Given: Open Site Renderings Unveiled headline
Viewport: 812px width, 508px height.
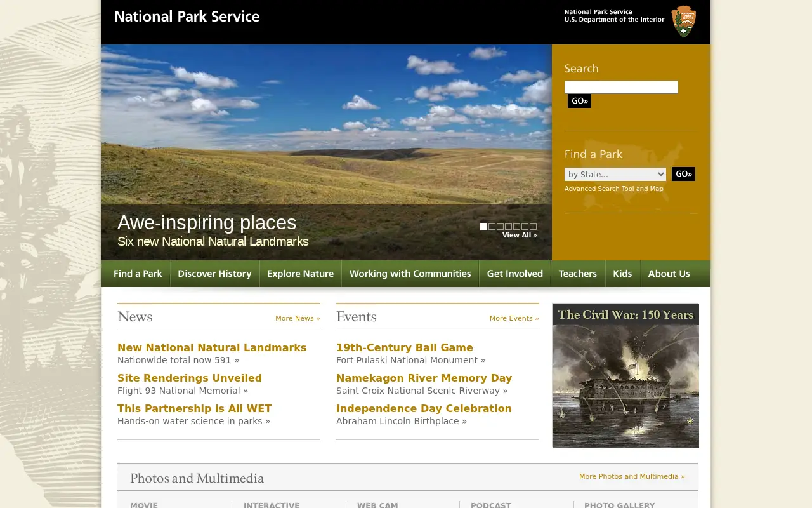Looking at the screenshot, I should pos(190,378).
